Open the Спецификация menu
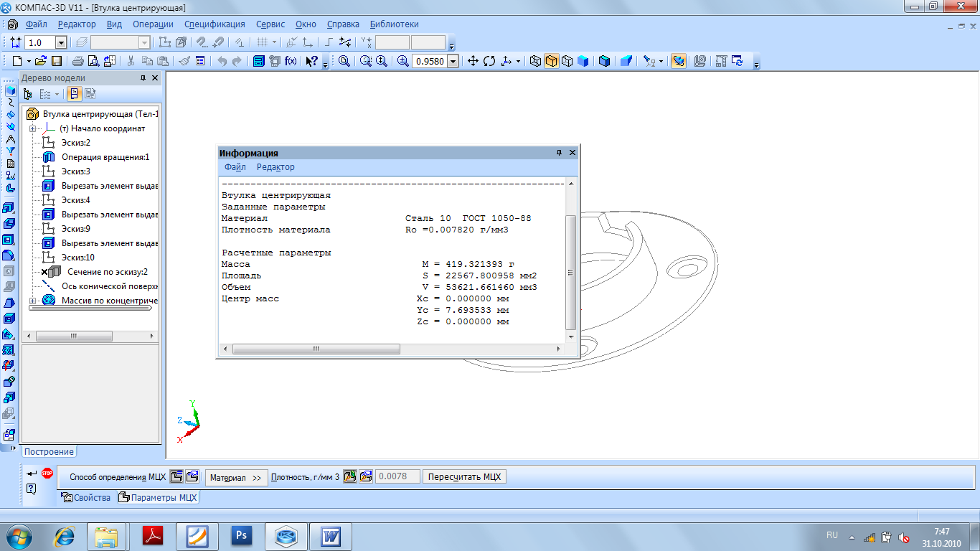This screenshot has width=980, height=551. coord(215,24)
